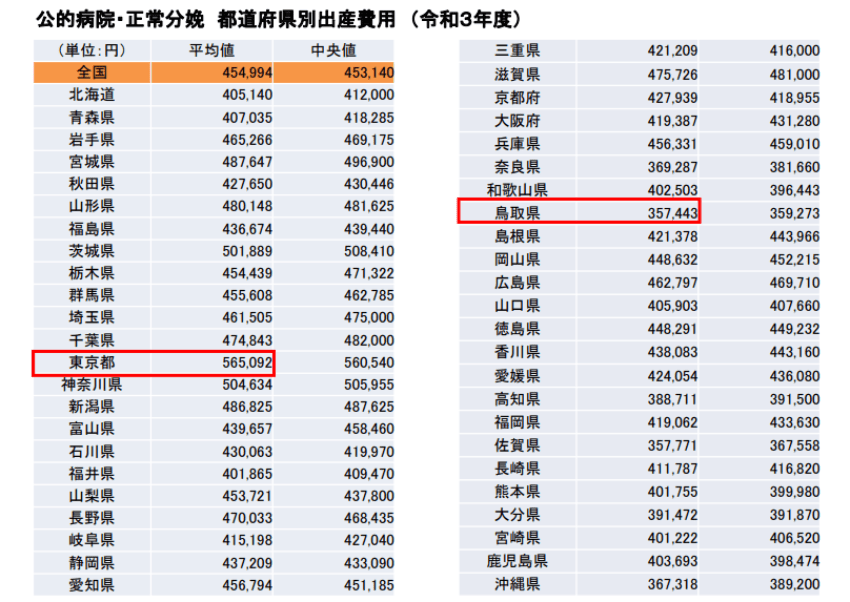
Task: Click the orange 全国 row label
Action: (x=91, y=72)
